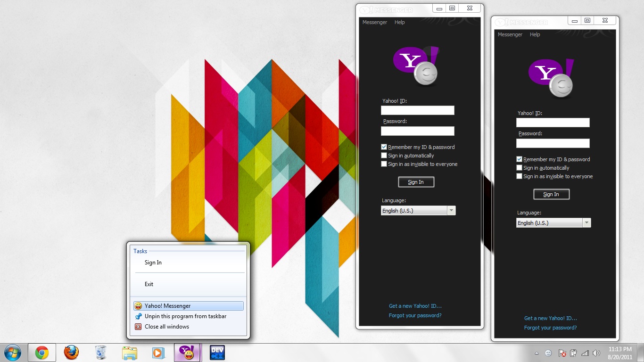Open the Windows Start menu orb
This screenshot has width=644, height=362.
click(x=12, y=353)
